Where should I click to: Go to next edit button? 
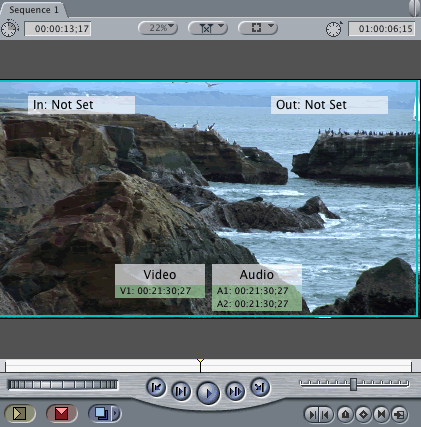coord(260,387)
